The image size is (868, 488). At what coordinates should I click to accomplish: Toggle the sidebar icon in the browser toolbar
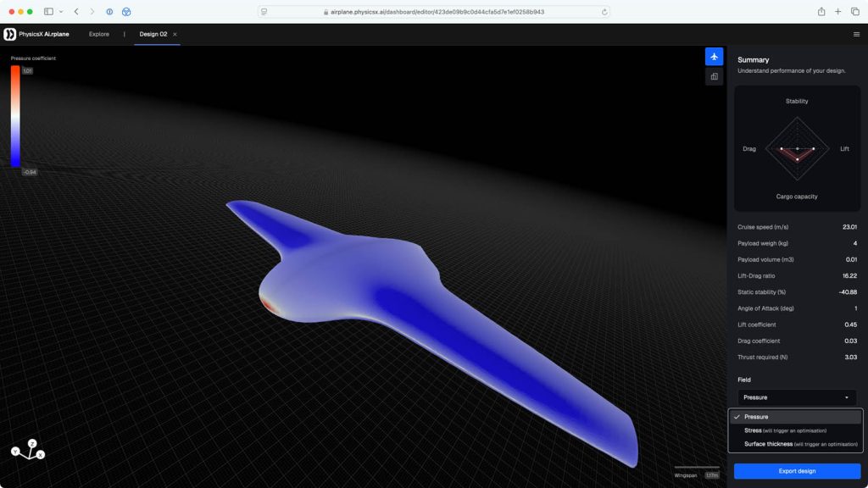point(48,12)
